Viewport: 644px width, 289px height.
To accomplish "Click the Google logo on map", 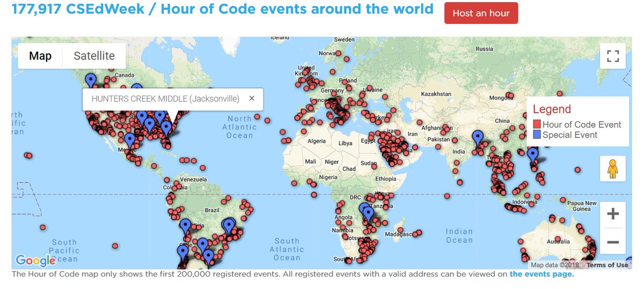I will pos(35,261).
